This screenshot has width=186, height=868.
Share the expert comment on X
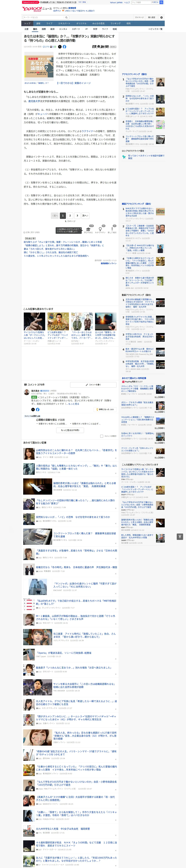33,409
